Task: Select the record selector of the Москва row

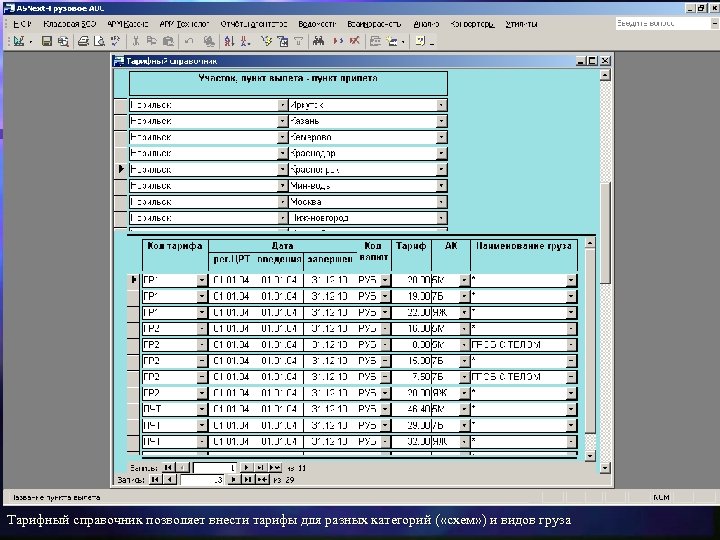Action: (121, 202)
